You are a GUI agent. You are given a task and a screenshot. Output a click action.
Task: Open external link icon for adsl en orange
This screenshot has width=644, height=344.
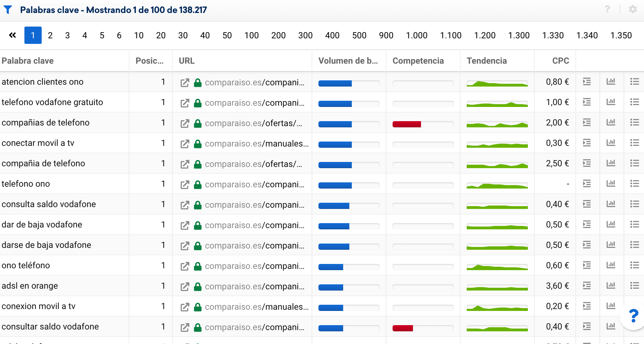tap(185, 287)
